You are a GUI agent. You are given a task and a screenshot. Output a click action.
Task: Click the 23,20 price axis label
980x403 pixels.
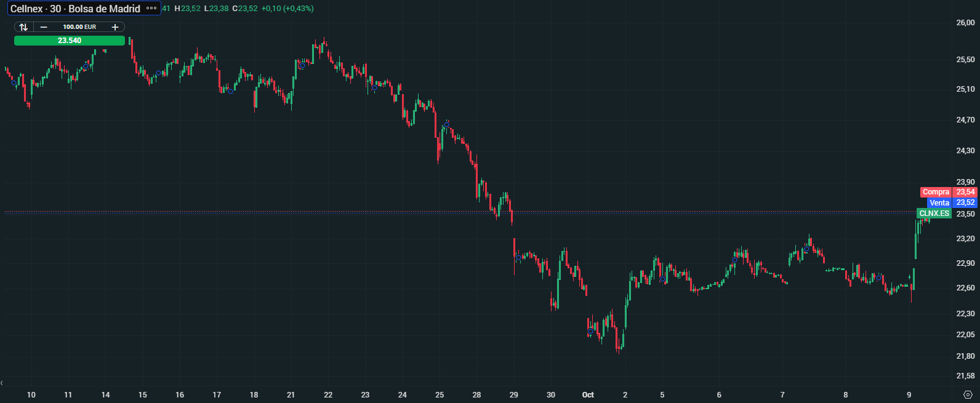pos(965,239)
